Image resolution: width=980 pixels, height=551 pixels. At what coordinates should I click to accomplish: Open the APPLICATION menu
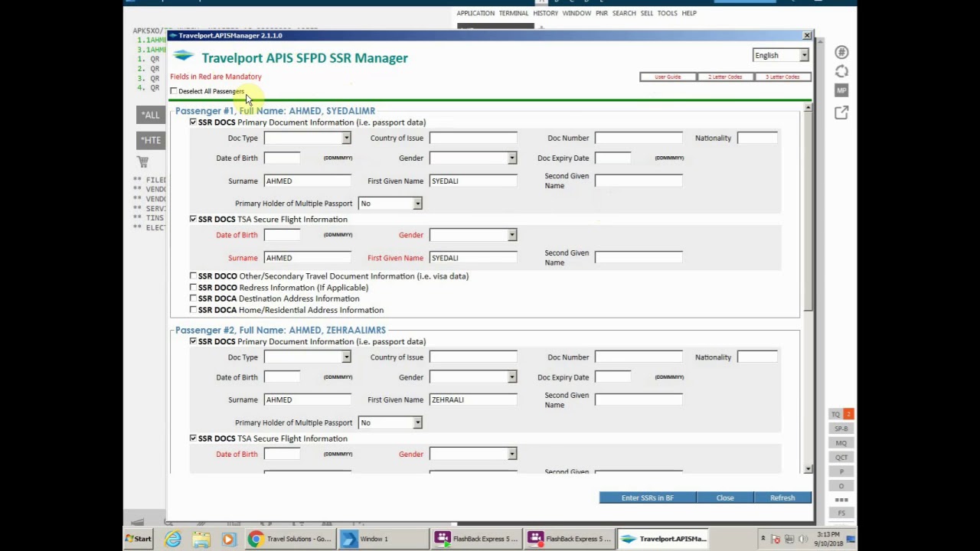click(x=475, y=13)
